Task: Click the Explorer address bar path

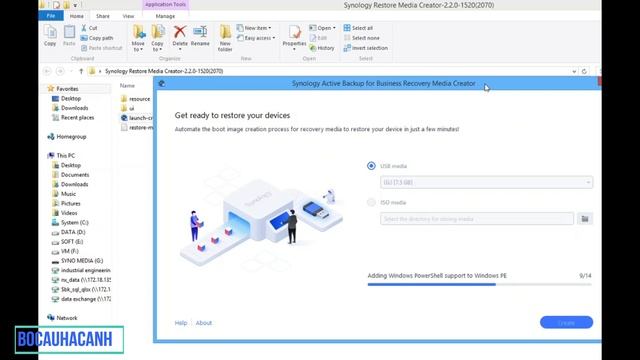Action: click(164, 71)
